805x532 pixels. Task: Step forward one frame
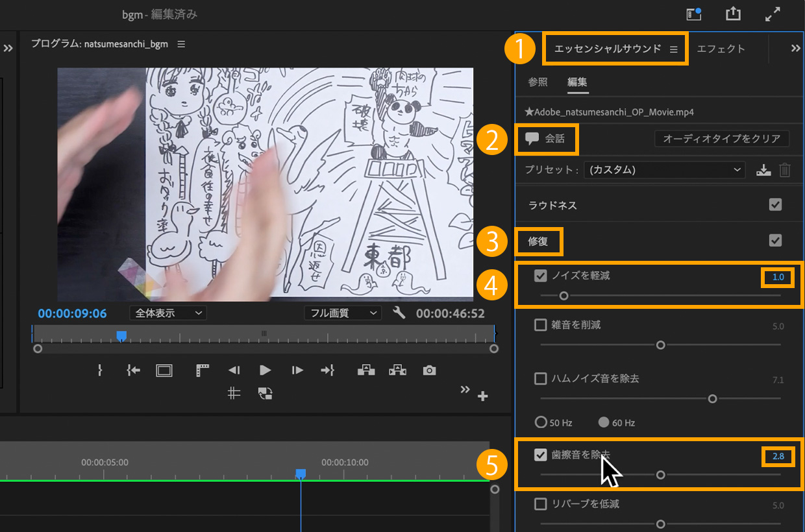point(297,370)
